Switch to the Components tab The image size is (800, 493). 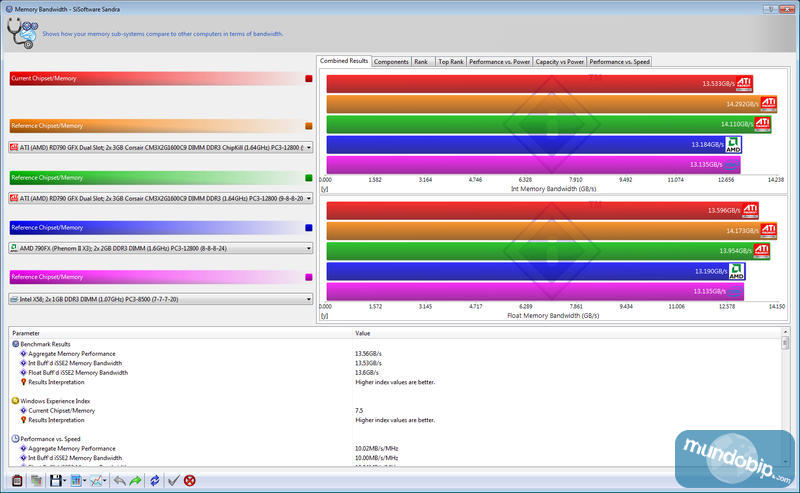[x=391, y=62]
